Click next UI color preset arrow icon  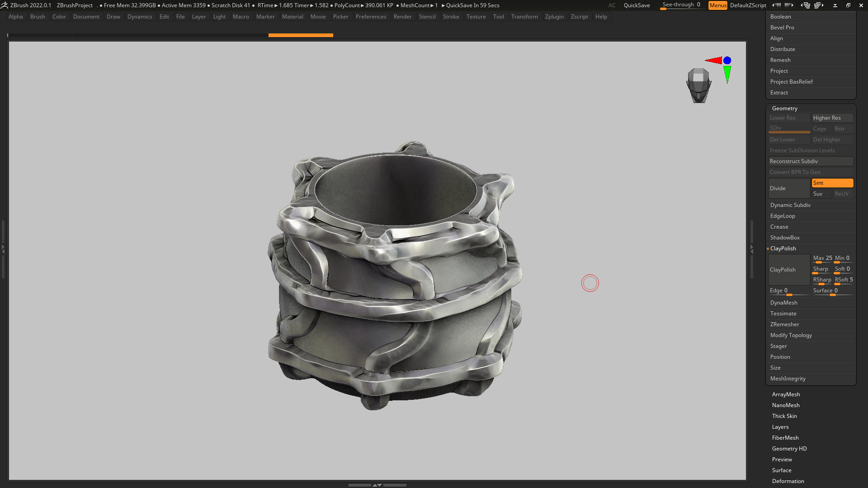[x=789, y=5]
